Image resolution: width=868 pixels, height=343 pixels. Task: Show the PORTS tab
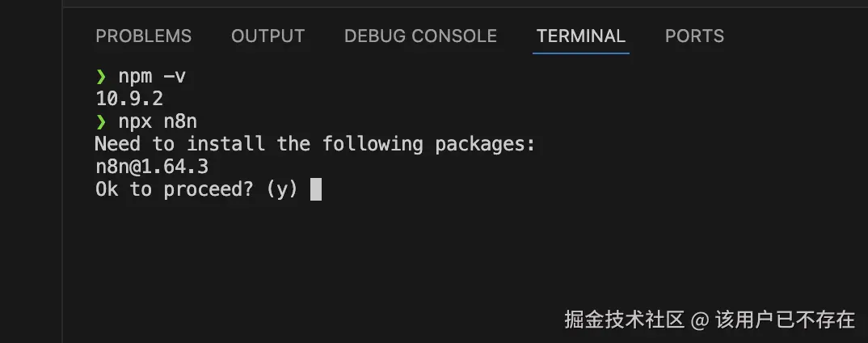[x=694, y=36]
